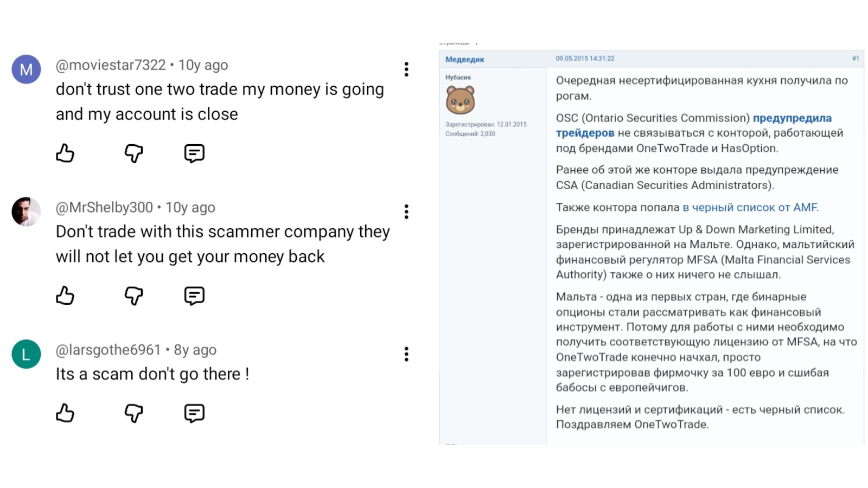Toggle the dislike under @larsgothe6961's comment

(x=133, y=413)
